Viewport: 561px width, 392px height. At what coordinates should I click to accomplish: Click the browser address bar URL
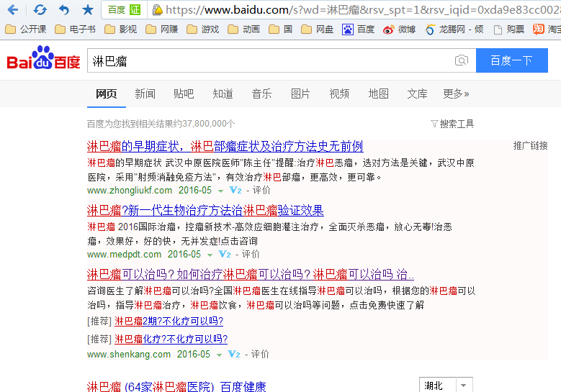point(363,9)
